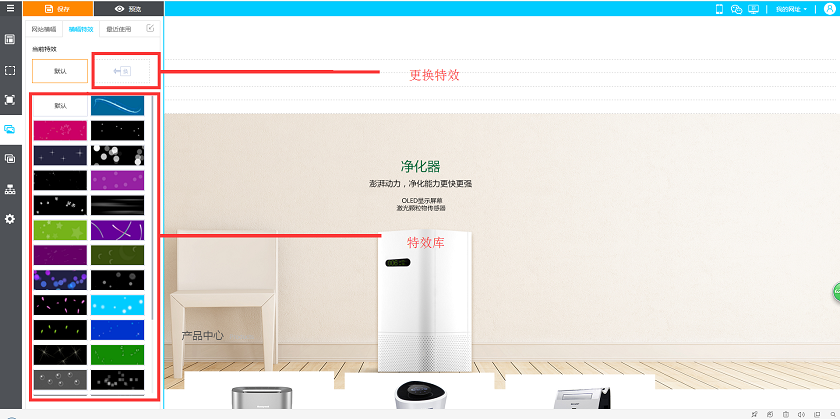Click the trash icon in the bottom status bar
The image size is (840, 419).
(x=785, y=414)
